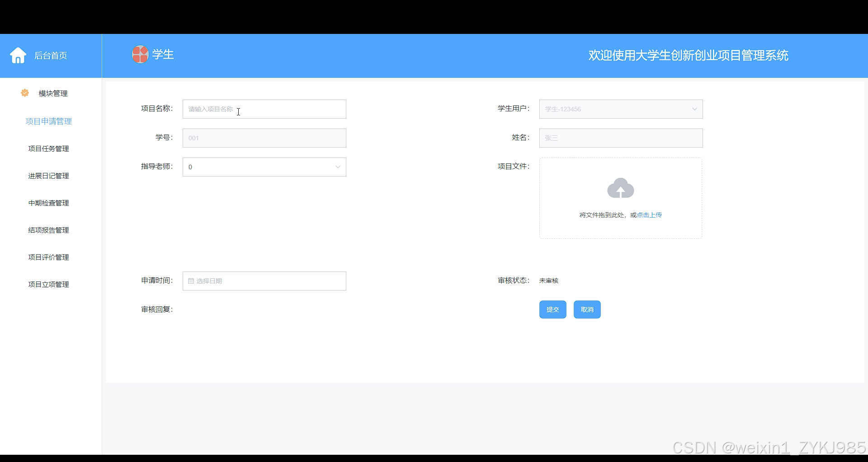Open 项目任务管理 menu item
Viewport: 868px width, 462px height.
click(49, 148)
